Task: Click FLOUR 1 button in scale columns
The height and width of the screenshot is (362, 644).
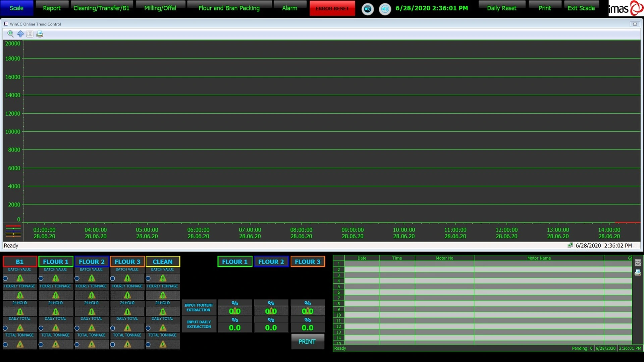Action: [56, 261]
